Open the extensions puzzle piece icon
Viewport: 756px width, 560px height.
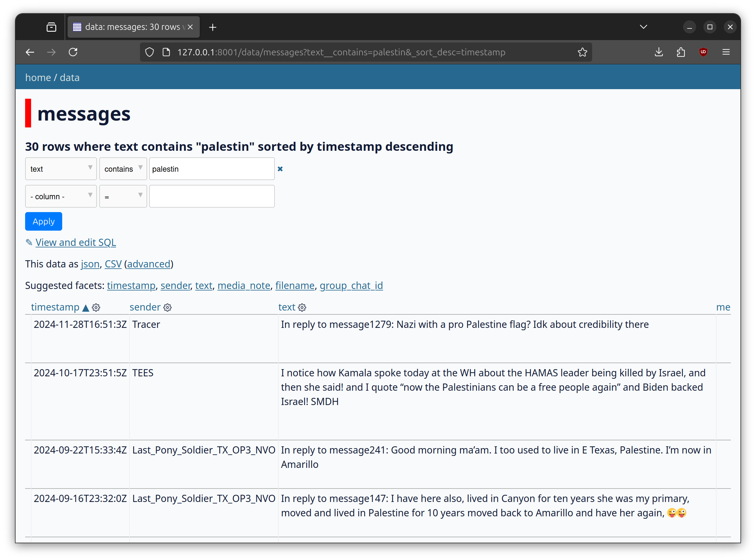click(681, 52)
